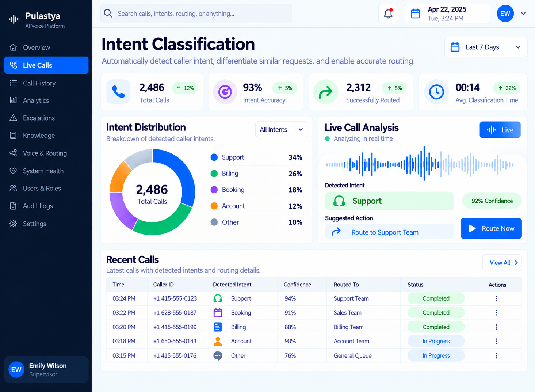This screenshot has height=392, width=535.
Task: Click caller ID +1 415-555-0123
Action: [175, 298]
